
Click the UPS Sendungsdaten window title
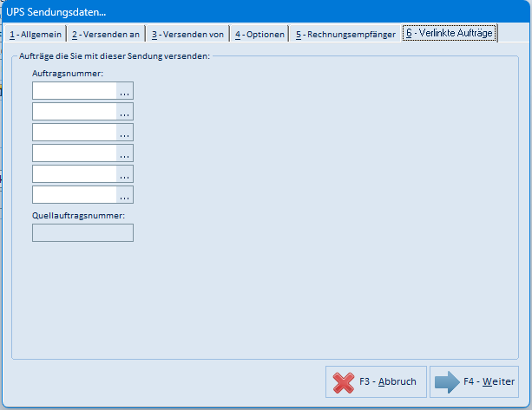[x=56, y=12]
